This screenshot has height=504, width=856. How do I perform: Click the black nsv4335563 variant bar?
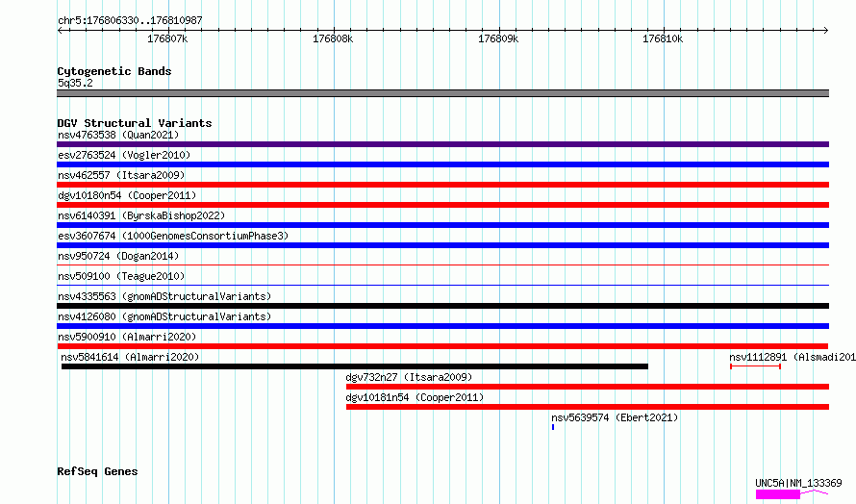(x=442, y=306)
